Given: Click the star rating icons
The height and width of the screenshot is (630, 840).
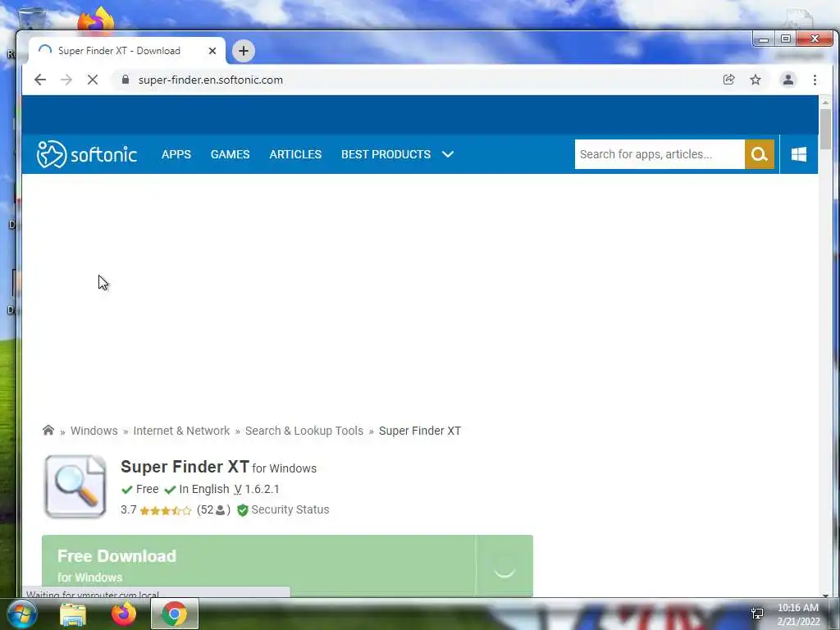Looking at the screenshot, I should click(x=165, y=510).
